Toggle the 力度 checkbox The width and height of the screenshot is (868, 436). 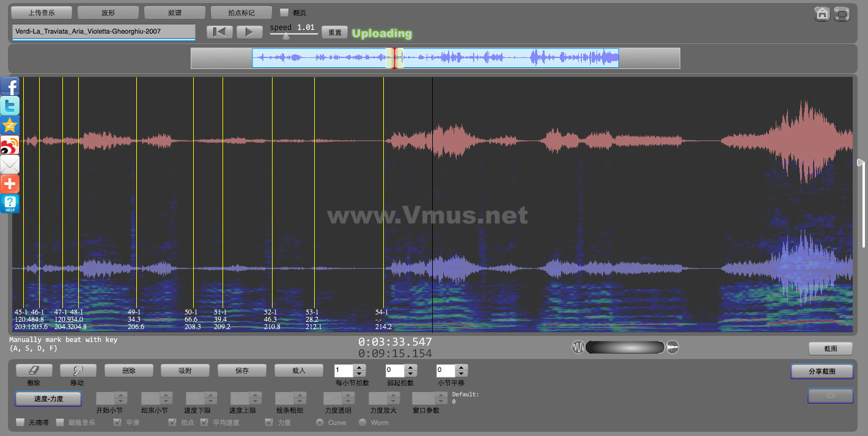pyautogui.click(x=269, y=423)
